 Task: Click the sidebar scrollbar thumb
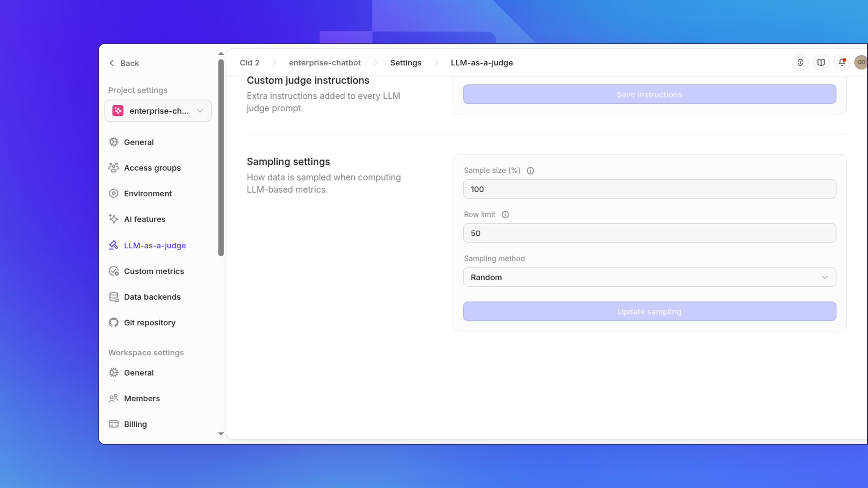tap(221, 158)
